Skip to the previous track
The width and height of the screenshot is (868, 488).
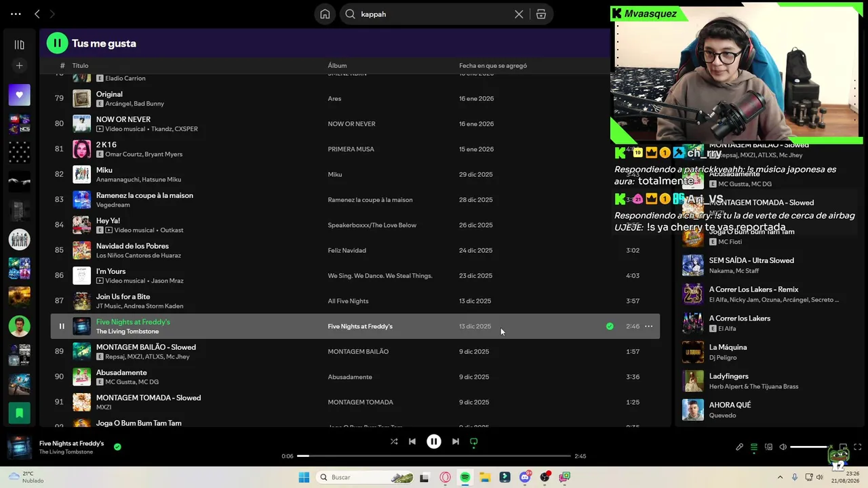pyautogui.click(x=412, y=441)
